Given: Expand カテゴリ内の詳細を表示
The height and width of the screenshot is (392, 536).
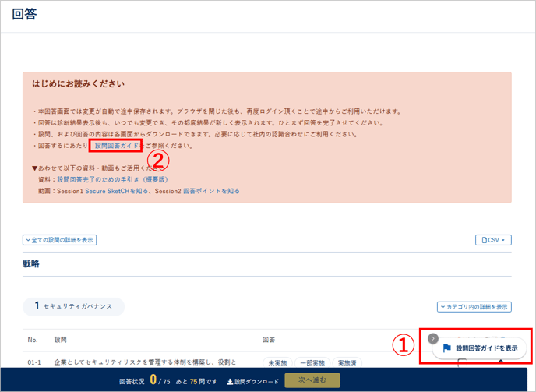Looking at the screenshot, I should click(474, 307).
